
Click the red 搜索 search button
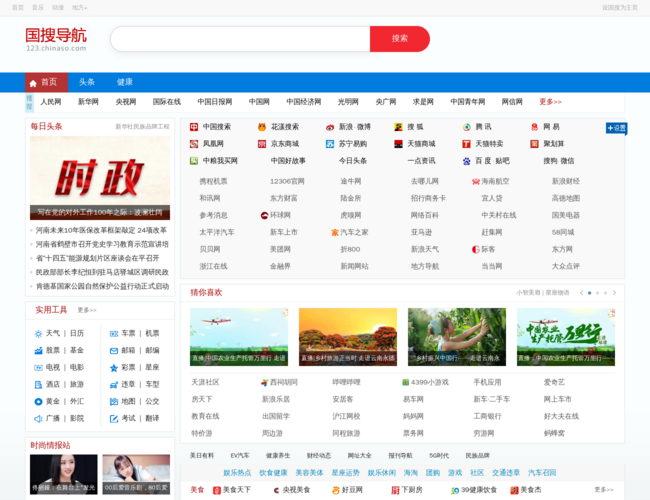pyautogui.click(x=400, y=39)
